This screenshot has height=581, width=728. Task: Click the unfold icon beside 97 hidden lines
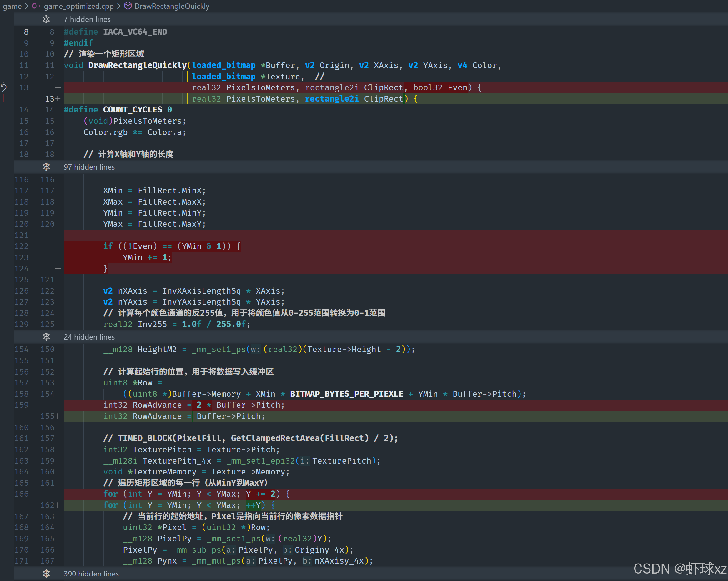(x=46, y=167)
